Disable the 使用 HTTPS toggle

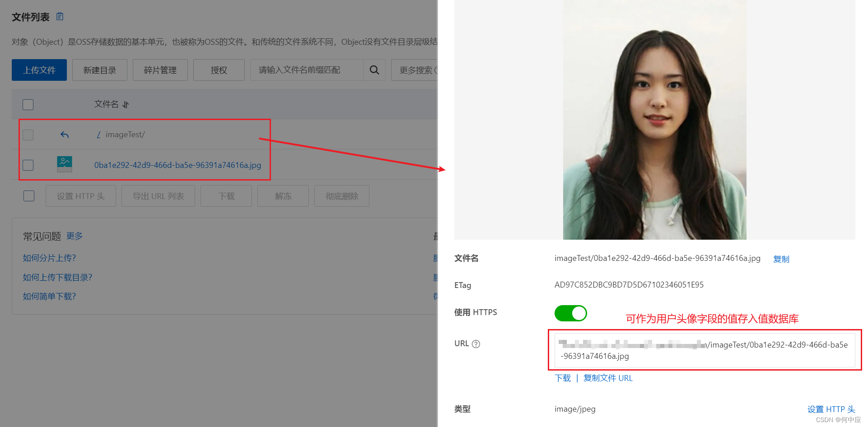(570, 313)
